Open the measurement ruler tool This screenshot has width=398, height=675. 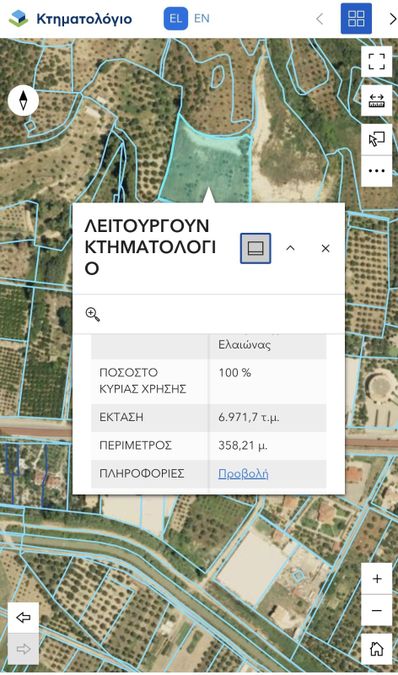pos(376,101)
